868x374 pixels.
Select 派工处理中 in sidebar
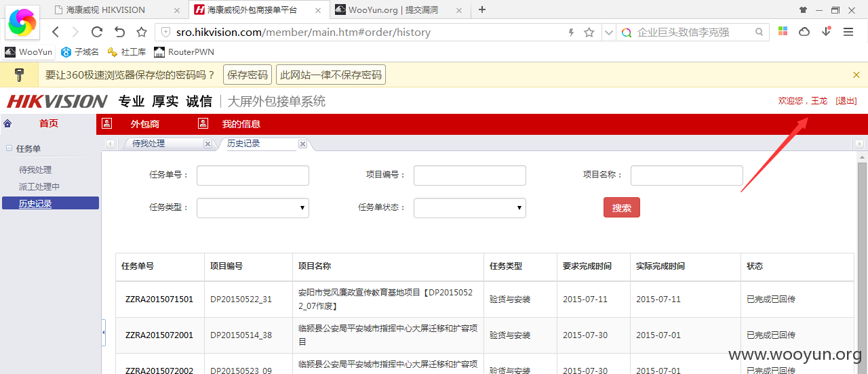point(39,187)
